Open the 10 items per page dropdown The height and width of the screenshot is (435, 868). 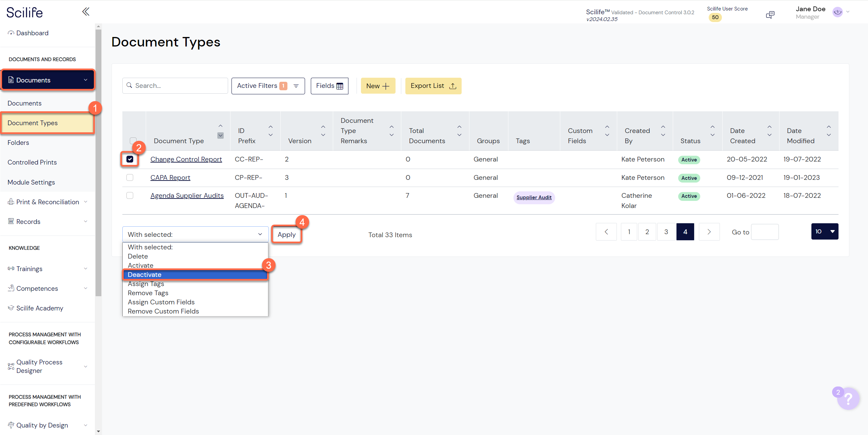[825, 231]
